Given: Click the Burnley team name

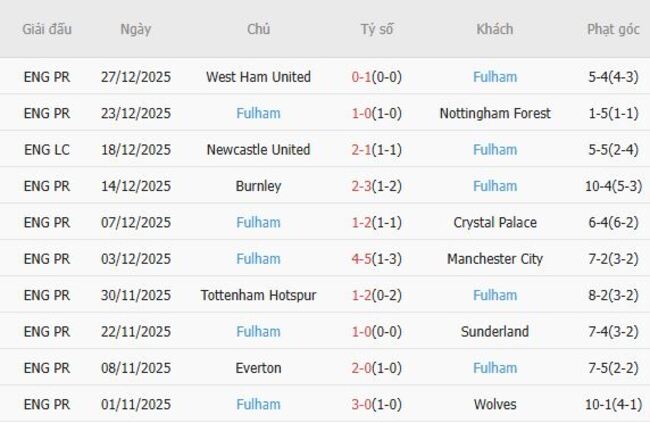Looking at the screenshot, I should [258, 186].
